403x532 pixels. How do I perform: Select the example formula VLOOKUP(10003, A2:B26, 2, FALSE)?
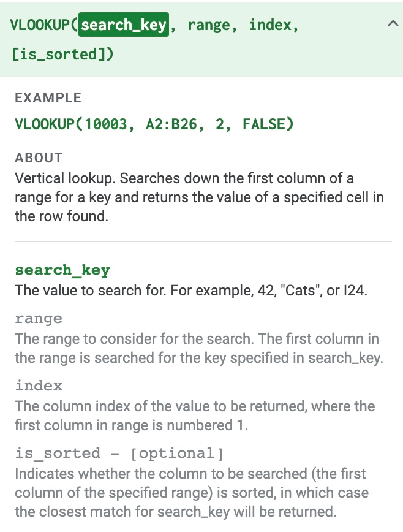pyautogui.click(x=154, y=124)
